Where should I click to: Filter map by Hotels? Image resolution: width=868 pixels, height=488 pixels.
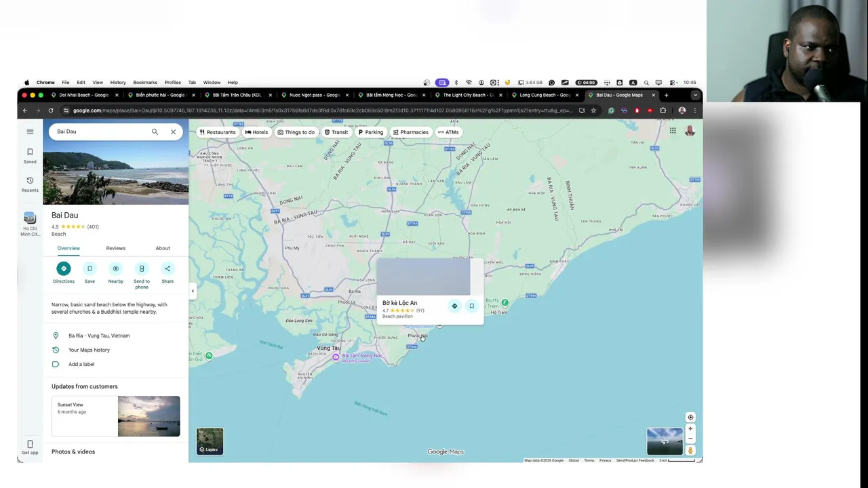click(x=256, y=132)
